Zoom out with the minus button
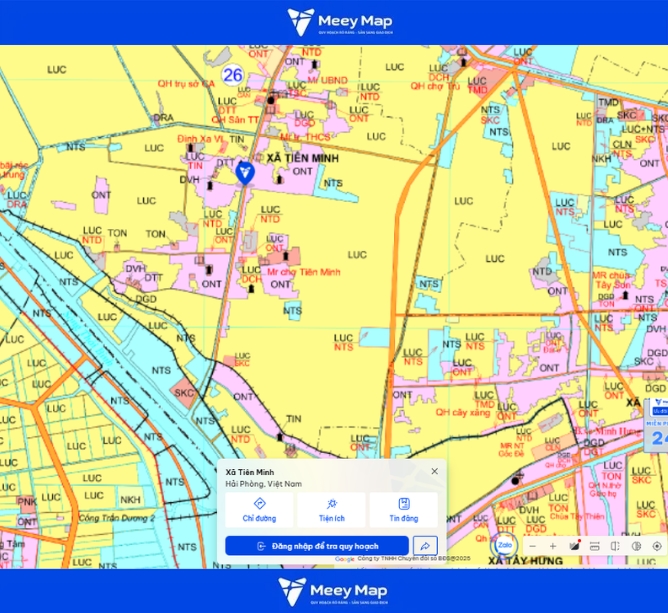The height and width of the screenshot is (613, 668). pyautogui.click(x=533, y=546)
